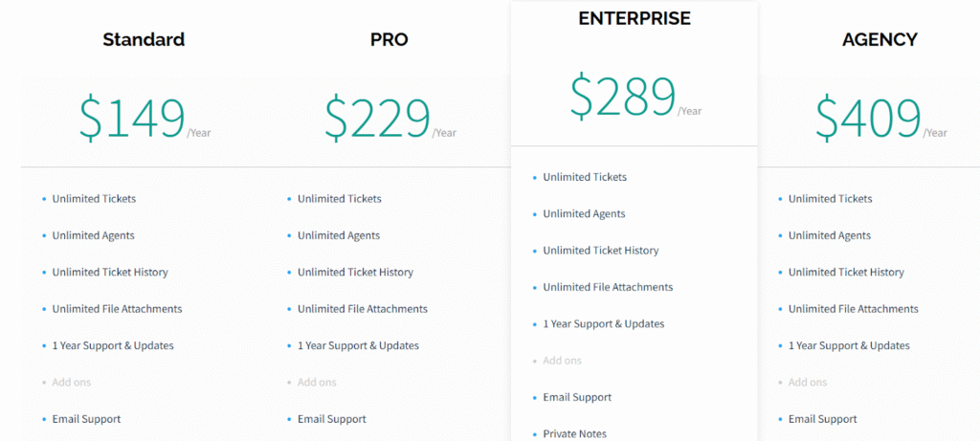Image resolution: width=980 pixels, height=441 pixels.
Task: Click the $289 Enterprise price
Action: (635, 97)
